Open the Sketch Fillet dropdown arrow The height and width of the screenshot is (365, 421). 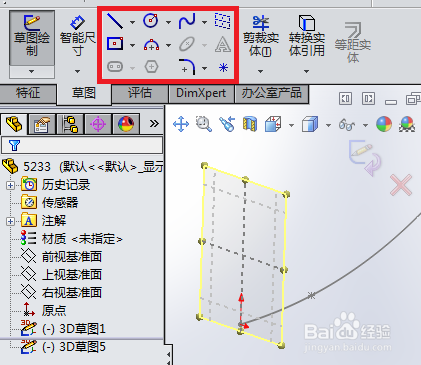(x=204, y=68)
